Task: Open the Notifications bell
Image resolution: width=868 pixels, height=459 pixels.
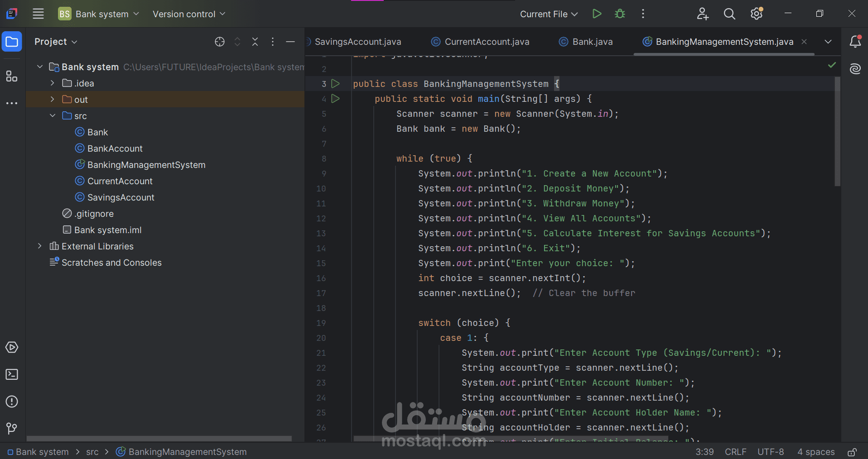Action: (855, 42)
